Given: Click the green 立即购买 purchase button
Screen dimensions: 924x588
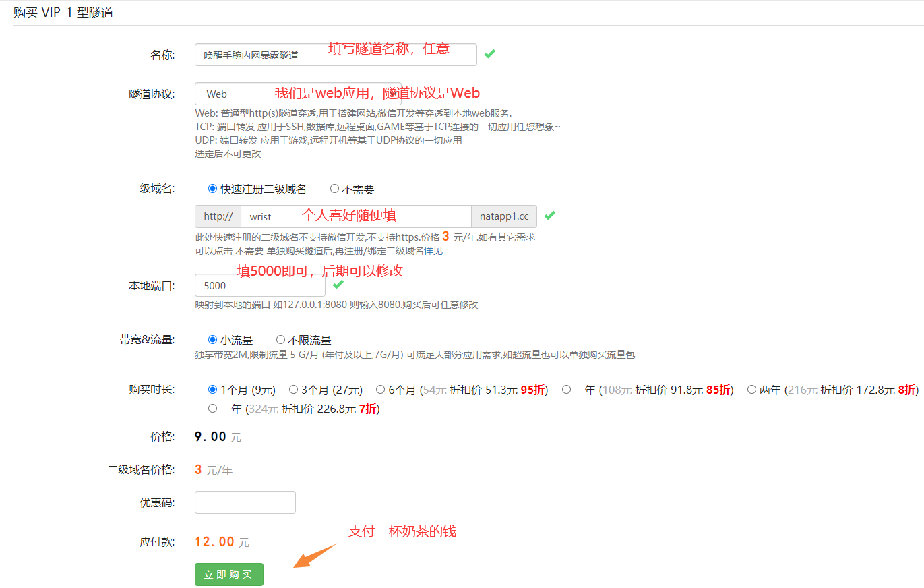Looking at the screenshot, I should pos(228,574).
